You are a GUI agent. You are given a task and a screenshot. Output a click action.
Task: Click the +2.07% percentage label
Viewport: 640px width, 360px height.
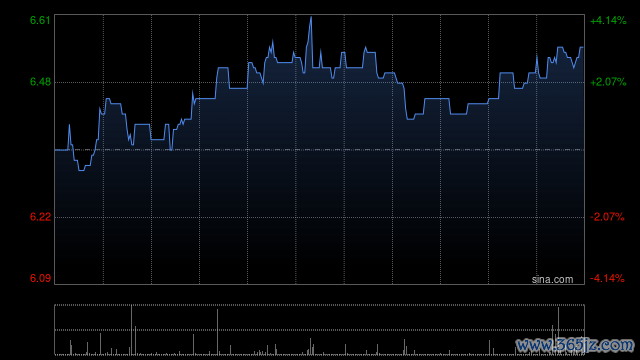click(x=608, y=82)
